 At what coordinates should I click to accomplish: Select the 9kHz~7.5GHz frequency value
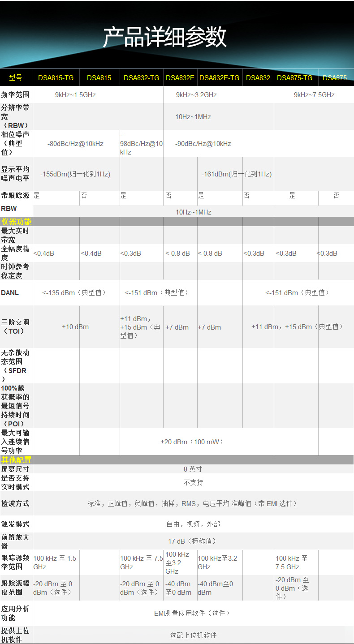click(314, 95)
